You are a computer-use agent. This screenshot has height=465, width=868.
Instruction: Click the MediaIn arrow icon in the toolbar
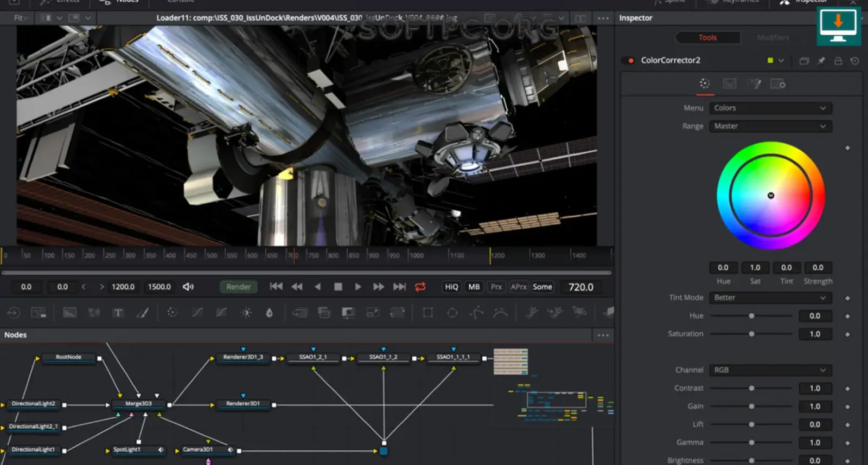point(13,313)
